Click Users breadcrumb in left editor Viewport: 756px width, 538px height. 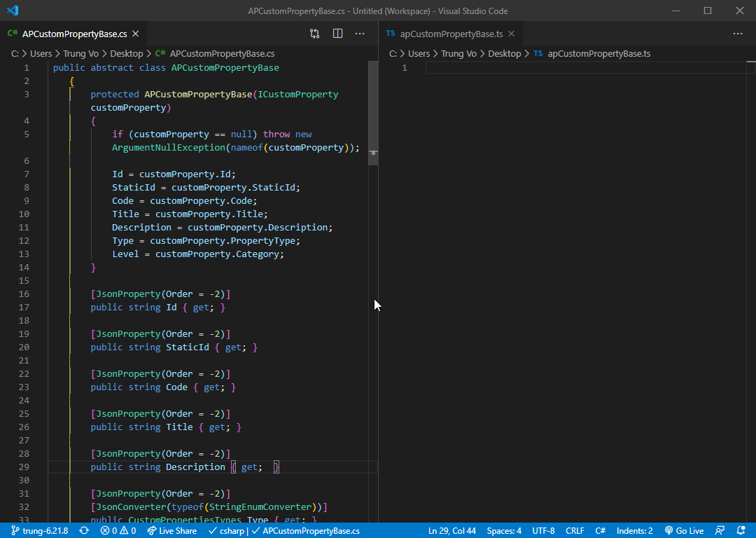(41, 53)
